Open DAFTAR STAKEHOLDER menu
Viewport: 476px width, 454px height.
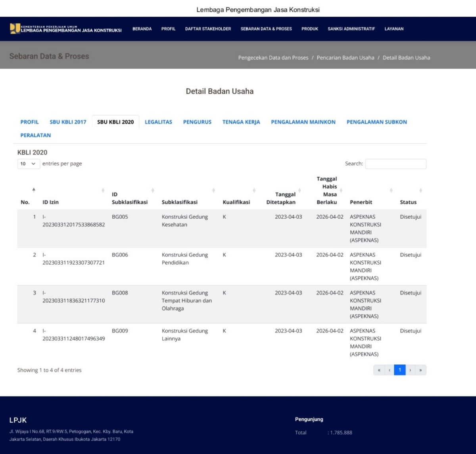(x=208, y=29)
